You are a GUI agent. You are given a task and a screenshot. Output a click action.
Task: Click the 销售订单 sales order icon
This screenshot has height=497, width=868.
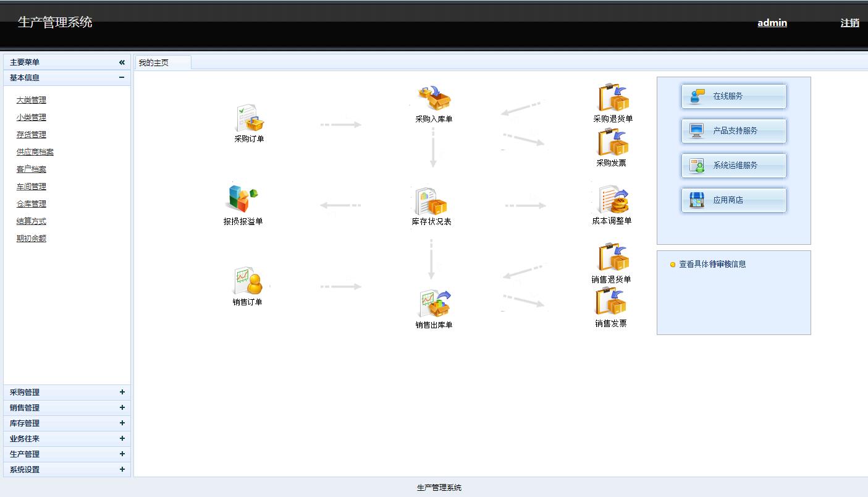click(248, 282)
